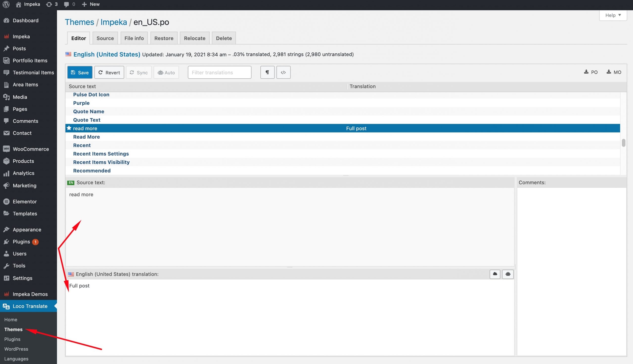Image resolution: width=633 pixels, height=364 pixels.
Task: Click the Impeka breadcrumb link
Action: click(113, 22)
